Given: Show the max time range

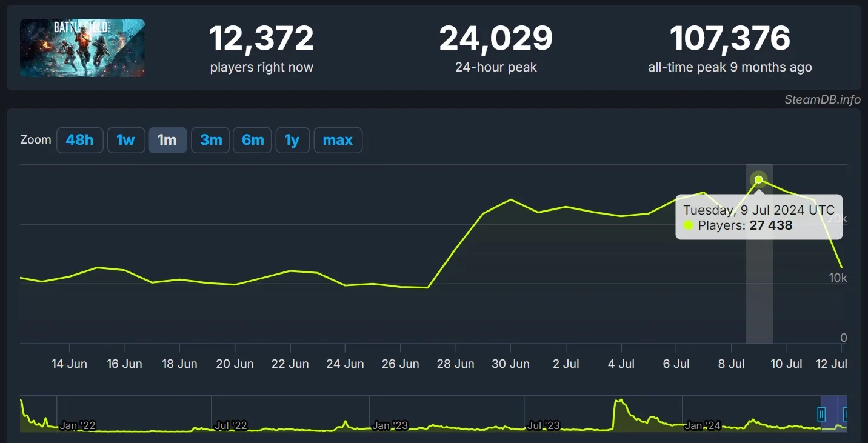Looking at the screenshot, I should point(338,140).
